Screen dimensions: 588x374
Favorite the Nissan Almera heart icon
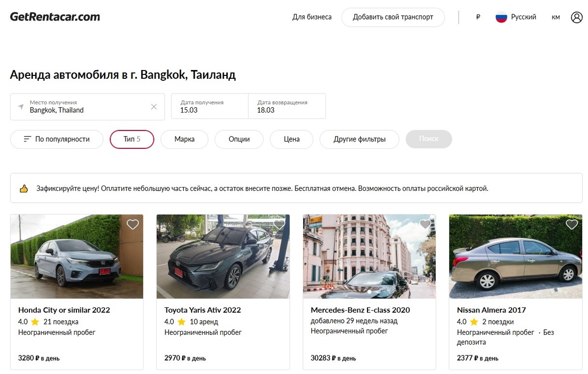[x=572, y=224]
